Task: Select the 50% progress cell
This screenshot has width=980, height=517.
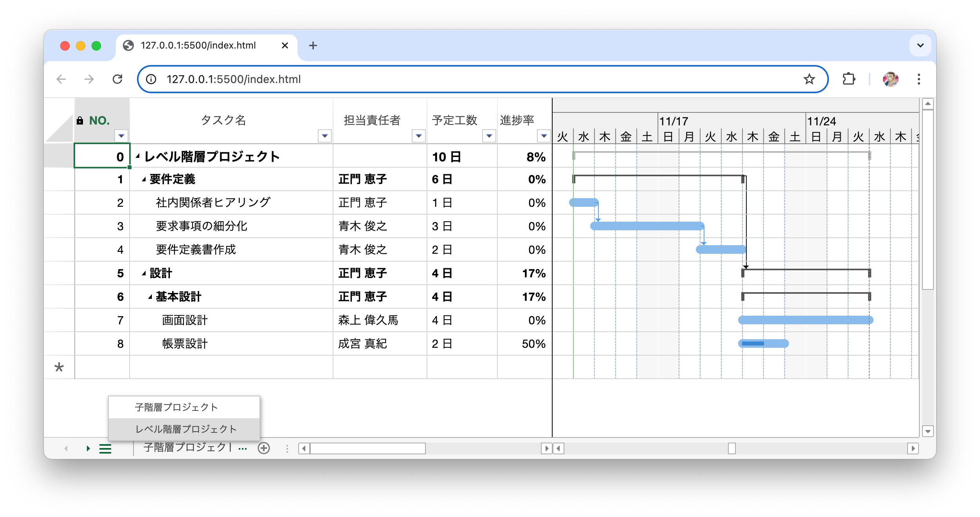Action: pyautogui.click(x=524, y=343)
